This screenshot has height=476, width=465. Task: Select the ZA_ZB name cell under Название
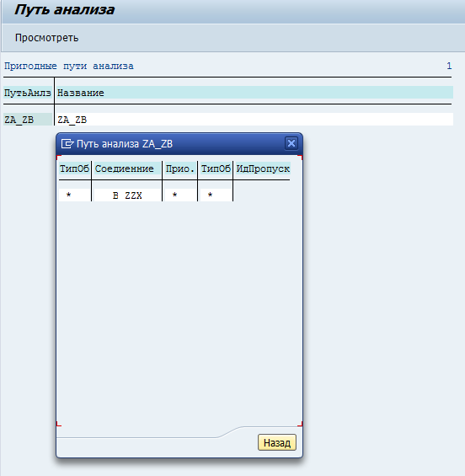point(254,120)
